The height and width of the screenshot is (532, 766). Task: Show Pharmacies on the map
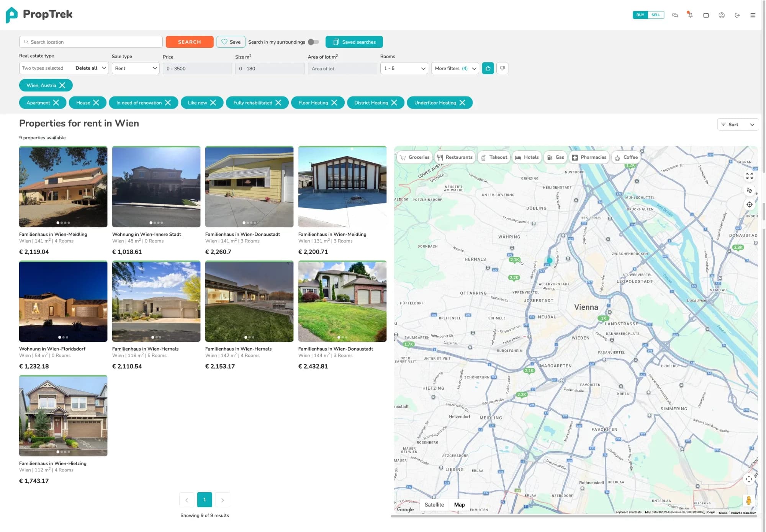(x=589, y=157)
